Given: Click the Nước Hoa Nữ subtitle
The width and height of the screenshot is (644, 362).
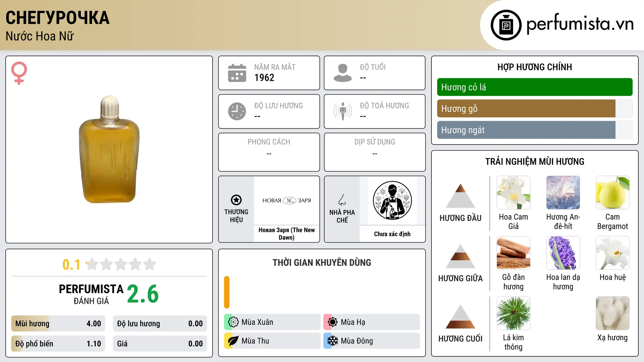Looking at the screenshot, I should [x=40, y=36].
